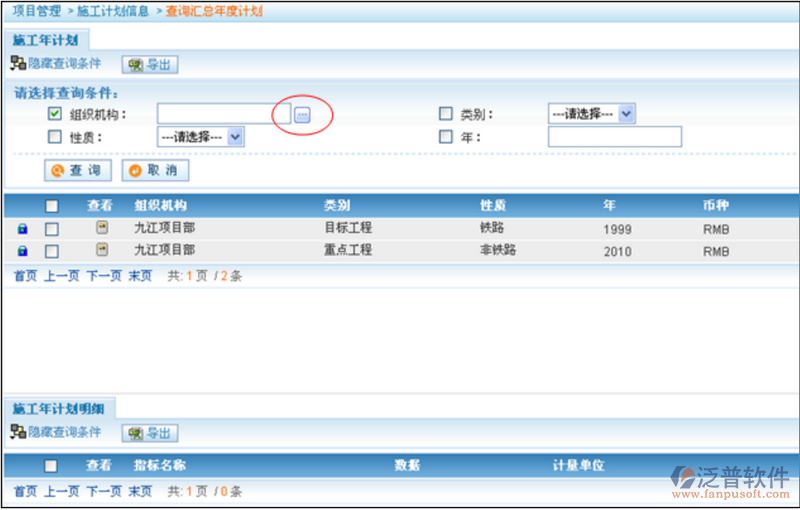Click 首页 in the upper pagination
Viewport: 800px width, 510px height.
(26, 276)
